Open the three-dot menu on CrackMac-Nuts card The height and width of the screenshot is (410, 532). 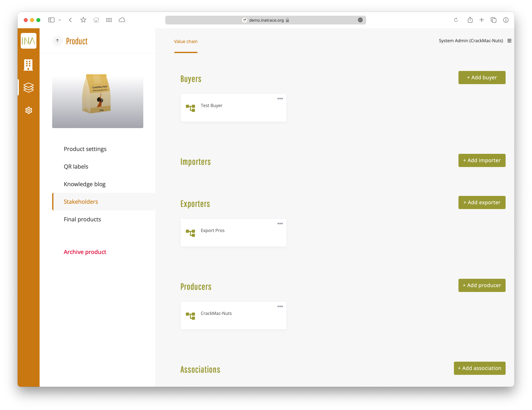tap(280, 306)
